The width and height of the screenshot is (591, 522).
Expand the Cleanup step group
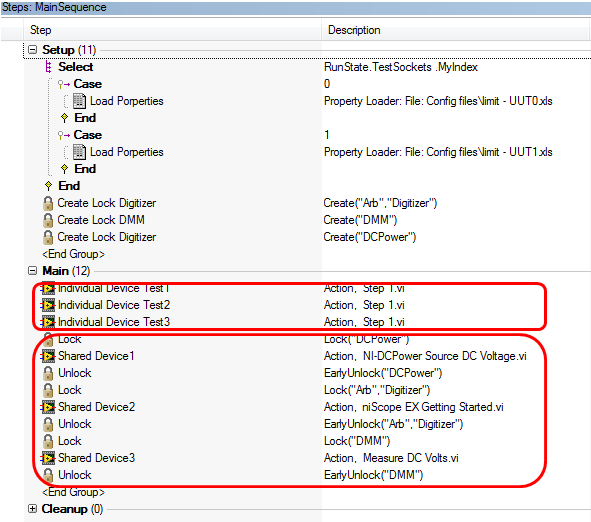33,509
